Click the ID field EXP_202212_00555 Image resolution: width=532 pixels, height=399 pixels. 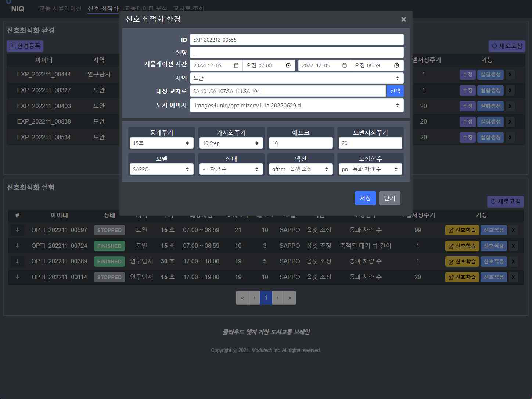[x=296, y=40]
